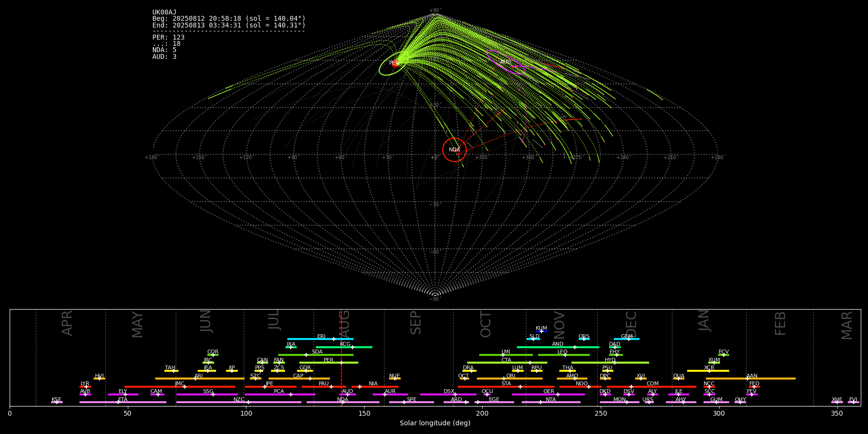Click the NDA radiant circle on the sky map
This screenshot has width=868, height=434.
pos(454,149)
